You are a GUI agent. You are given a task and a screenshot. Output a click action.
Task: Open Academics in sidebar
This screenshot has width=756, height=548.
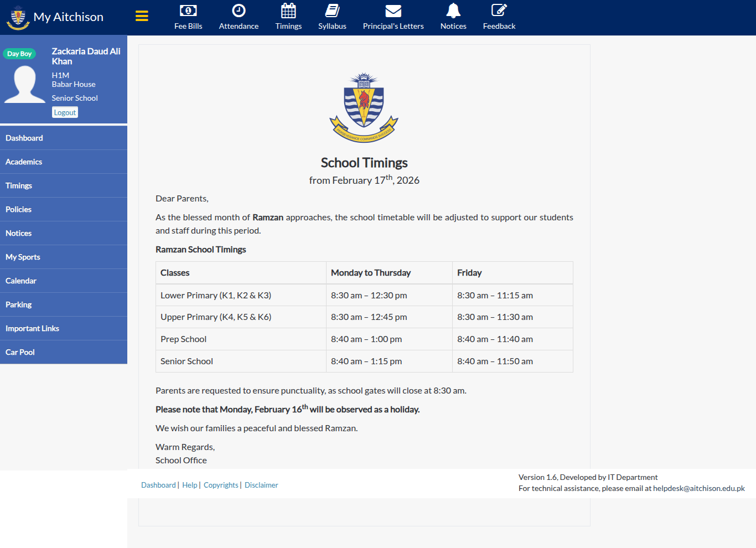64,162
